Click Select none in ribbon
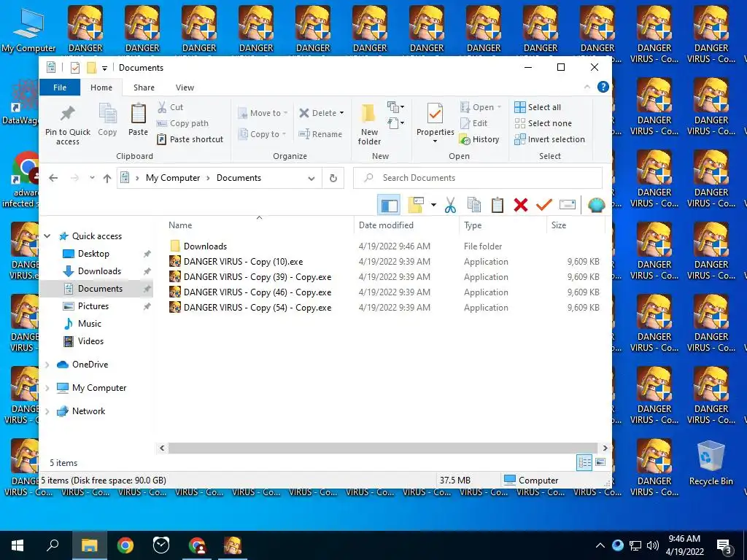Viewport: 747px width, 560px height. (x=543, y=123)
